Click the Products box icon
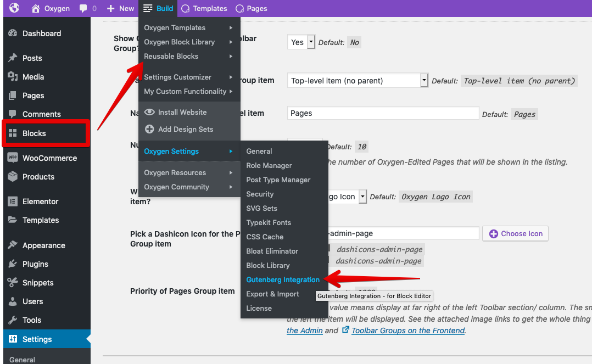 pos(13,176)
